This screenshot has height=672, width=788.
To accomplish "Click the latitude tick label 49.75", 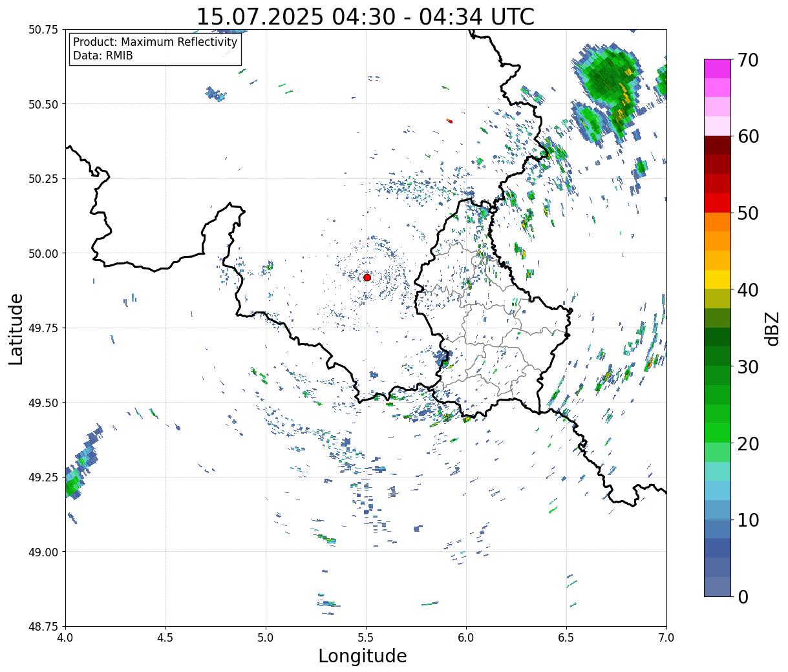I will point(43,328).
